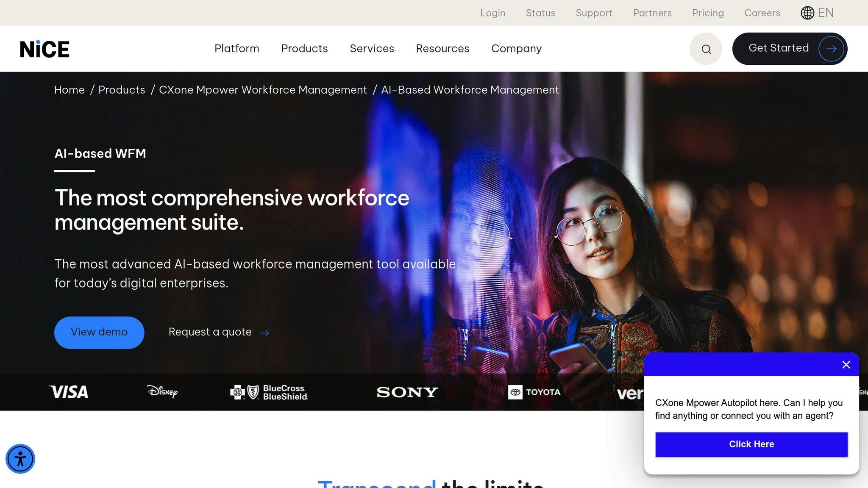Open the Resources menu
The image size is (868, 488).
pyautogui.click(x=442, y=49)
